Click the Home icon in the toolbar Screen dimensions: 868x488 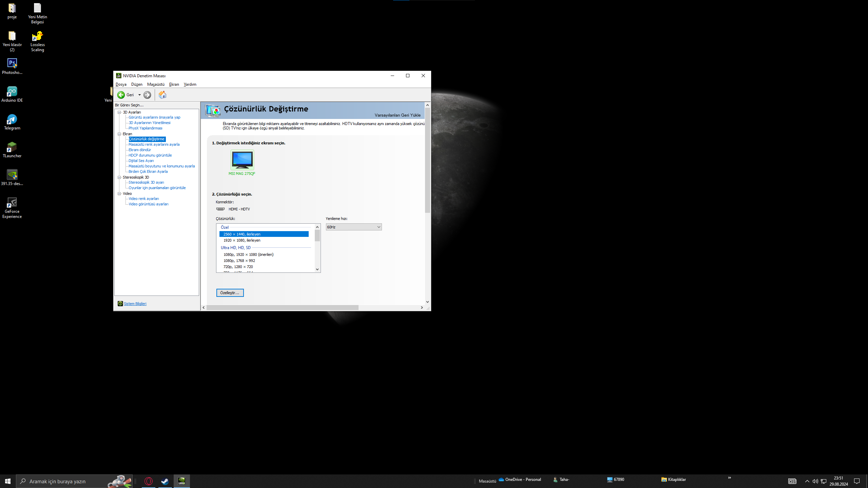(162, 95)
